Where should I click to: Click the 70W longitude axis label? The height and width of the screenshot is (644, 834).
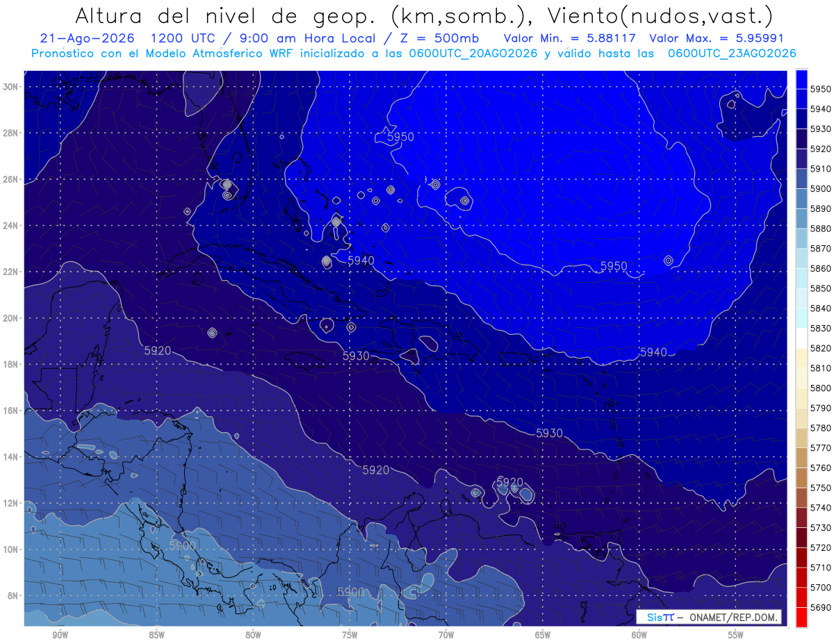[x=446, y=636]
